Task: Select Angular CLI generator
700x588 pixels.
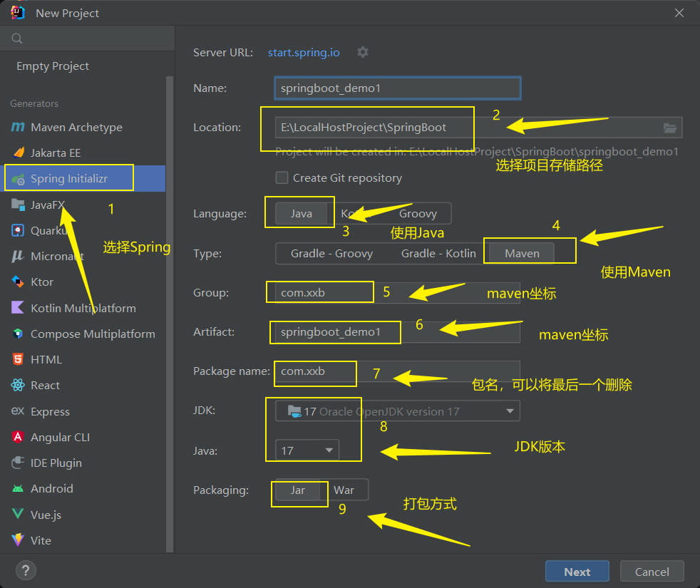Action: (x=61, y=437)
